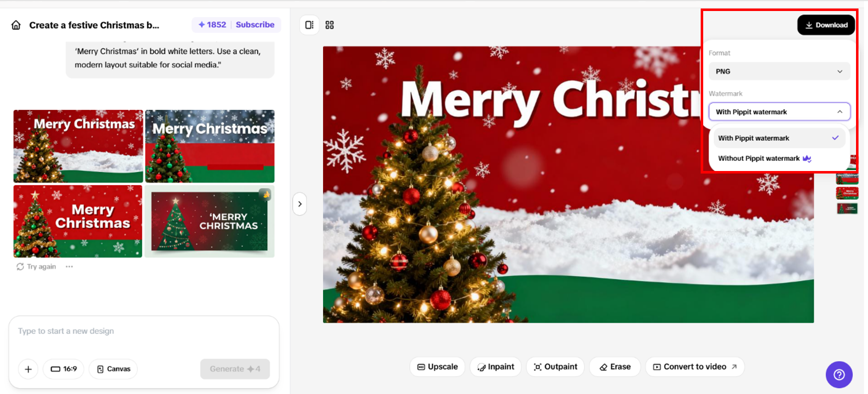This screenshot has width=868, height=394.
Task: Select the Erase tool
Action: 615,366
